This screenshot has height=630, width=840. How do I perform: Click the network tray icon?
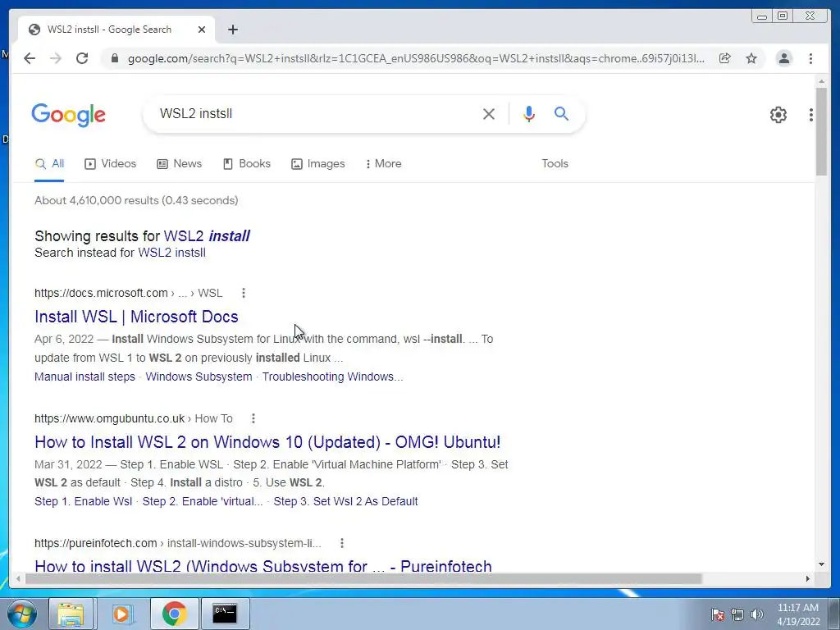pos(737,615)
